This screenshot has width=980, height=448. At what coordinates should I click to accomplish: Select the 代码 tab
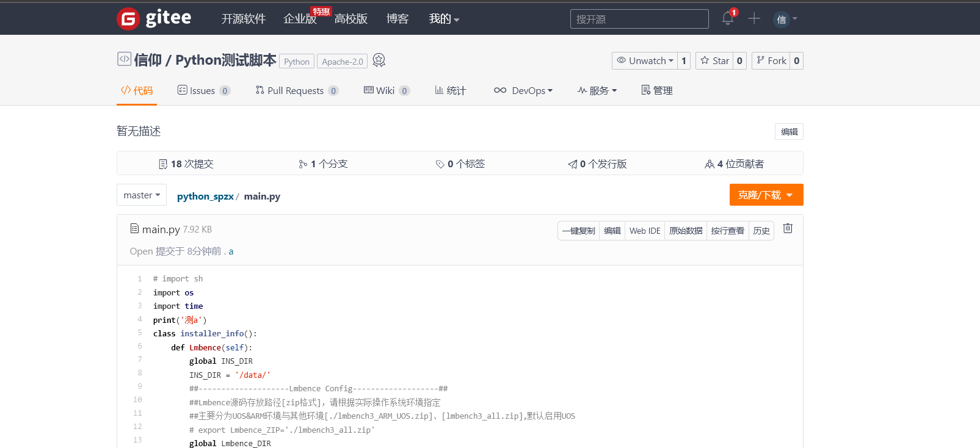coord(137,90)
